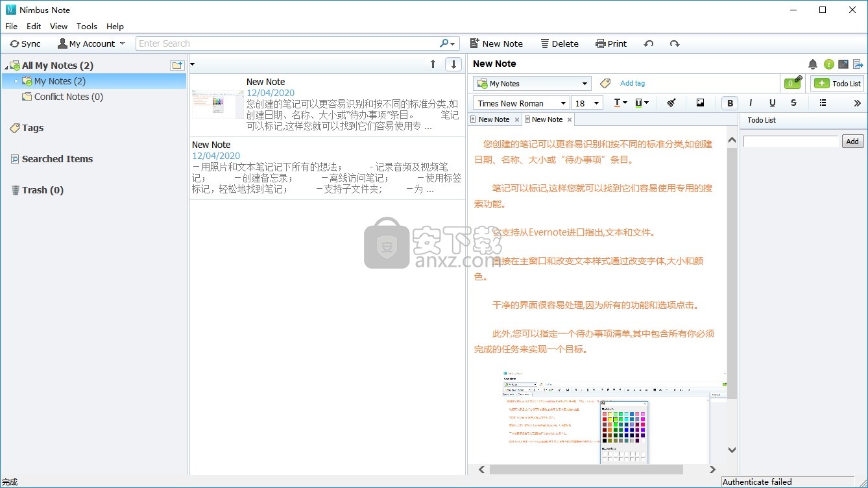Open the File menu
The image size is (868, 488).
[x=12, y=26]
